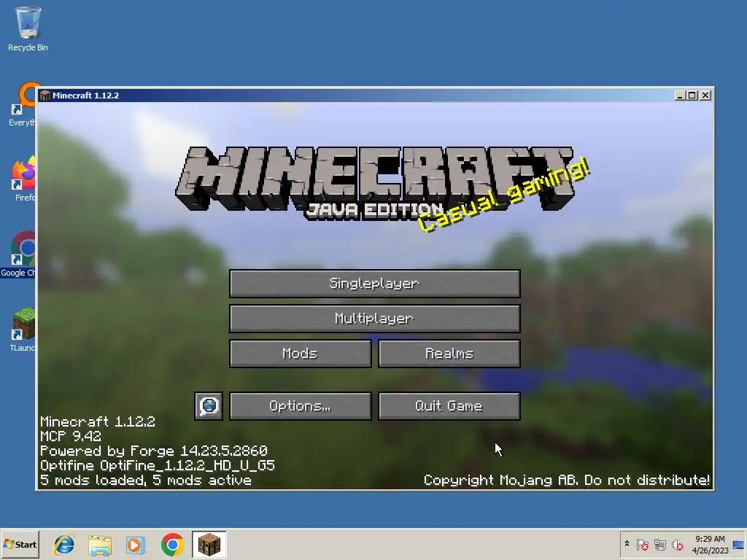Open Windows Media Player from taskbar
The width and height of the screenshot is (747, 560).
tap(136, 545)
